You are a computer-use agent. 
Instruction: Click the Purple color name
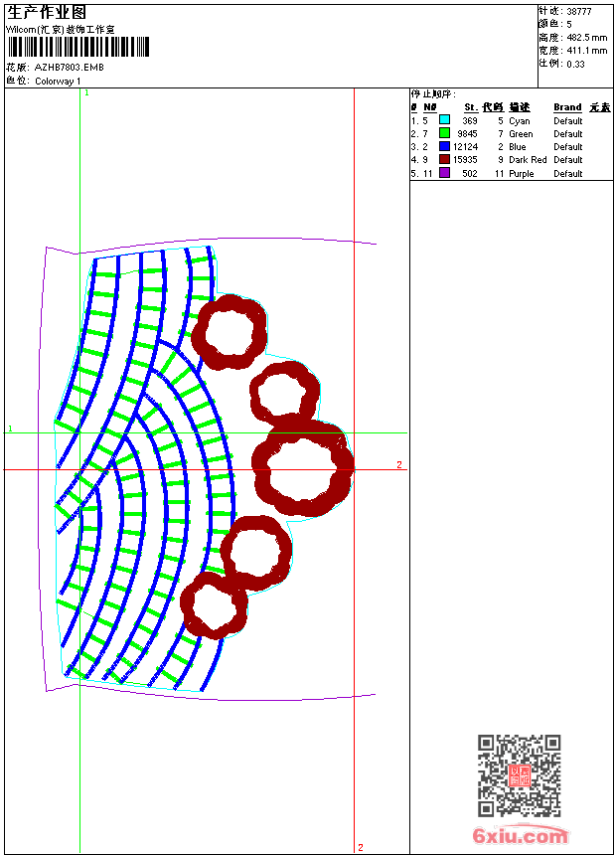pos(522,173)
